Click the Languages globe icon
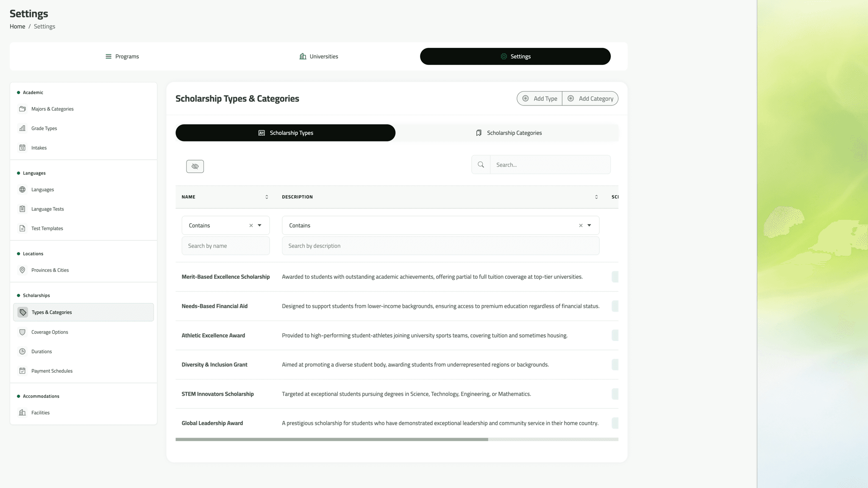 22,189
